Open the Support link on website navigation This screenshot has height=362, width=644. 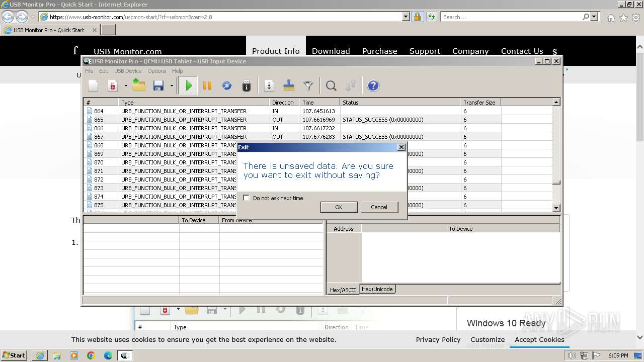[x=425, y=51]
